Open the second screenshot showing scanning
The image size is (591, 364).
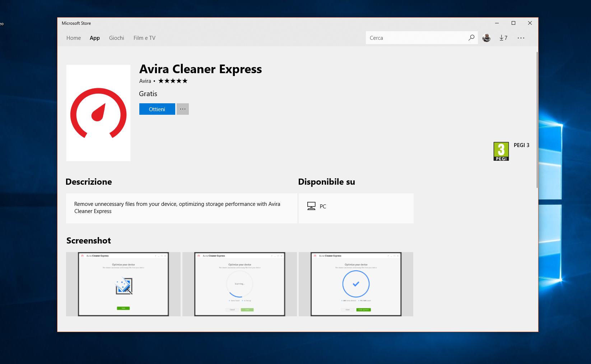coord(239,284)
